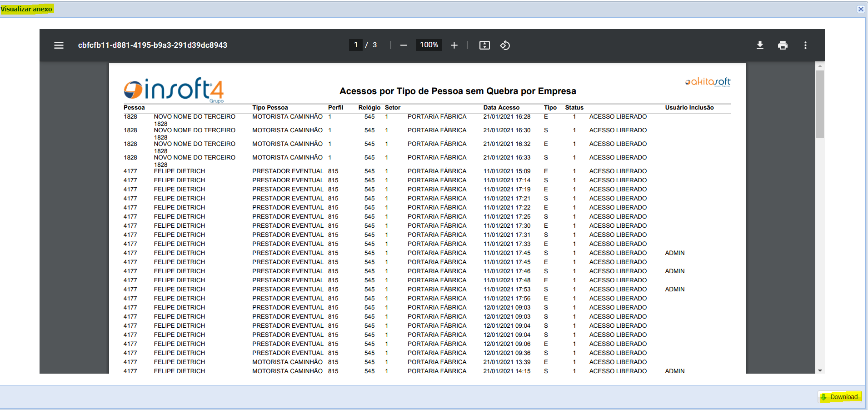Screen dimensions: 868x410
Task: Click the date 11/01/2021 15:09
Action: 507,171
